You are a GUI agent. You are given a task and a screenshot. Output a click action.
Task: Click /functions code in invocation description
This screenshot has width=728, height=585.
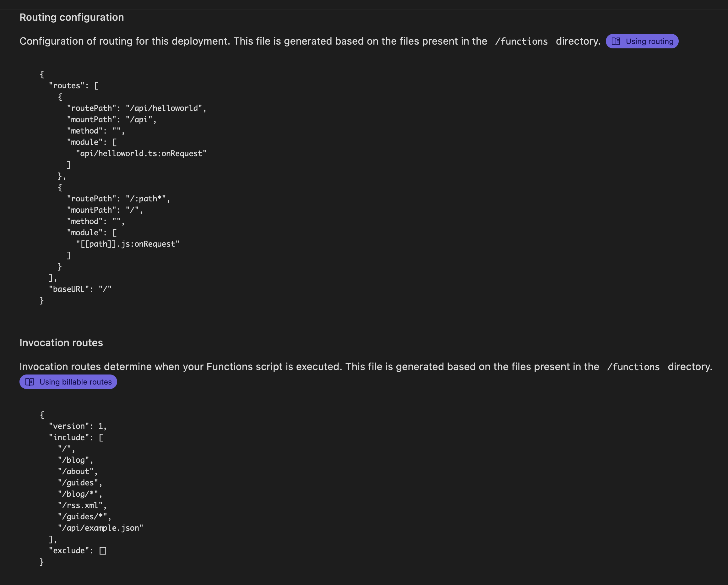[x=633, y=367]
